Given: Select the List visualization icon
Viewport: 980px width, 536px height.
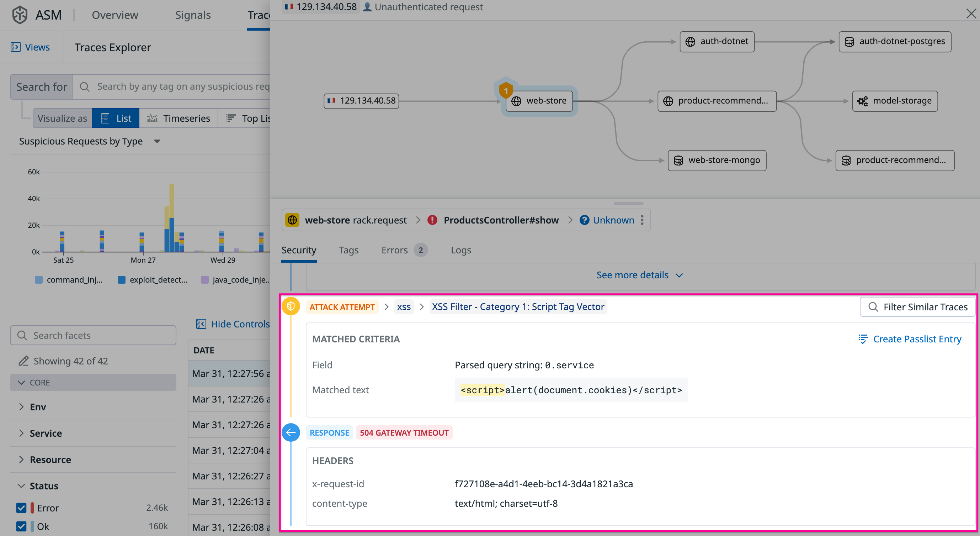Looking at the screenshot, I should point(105,118).
